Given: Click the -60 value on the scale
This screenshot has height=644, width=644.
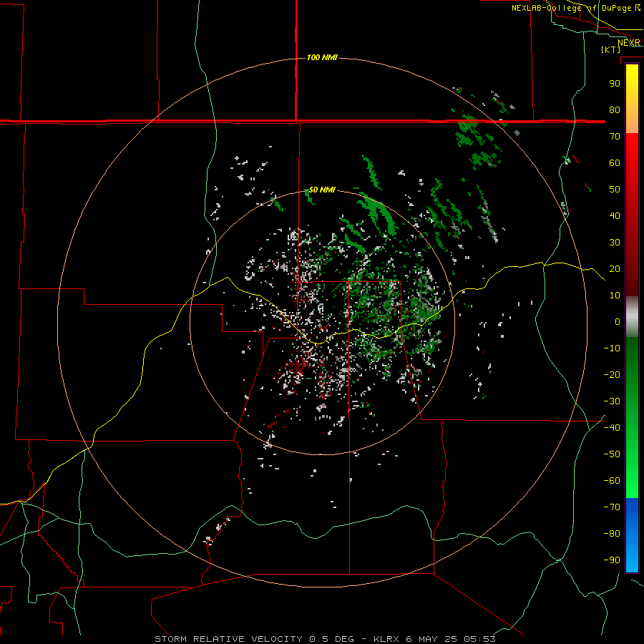Looking at the screenshot, I should click(x=612, y=481).
